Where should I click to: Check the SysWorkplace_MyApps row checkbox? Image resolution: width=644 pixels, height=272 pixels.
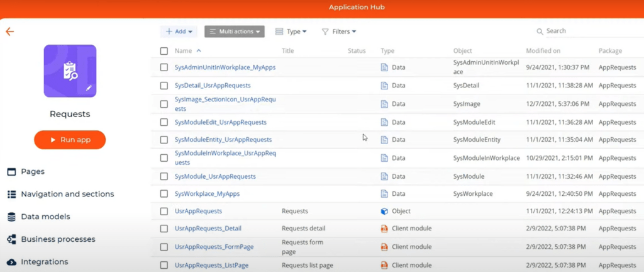(164, 193)
